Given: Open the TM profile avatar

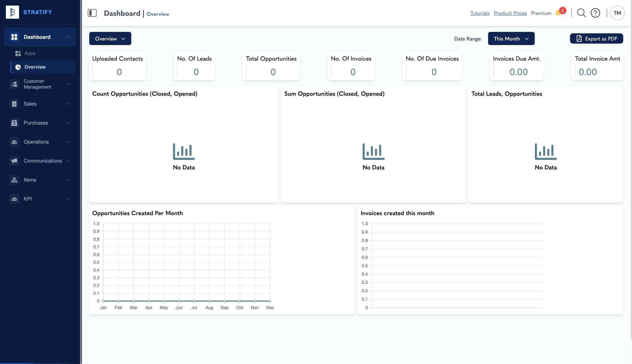Looking at the screenshot, I should tap(617, 13).
